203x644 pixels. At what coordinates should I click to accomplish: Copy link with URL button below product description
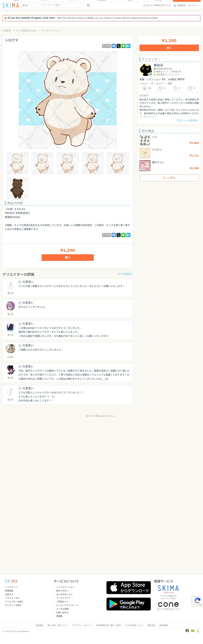click(106, 235)
